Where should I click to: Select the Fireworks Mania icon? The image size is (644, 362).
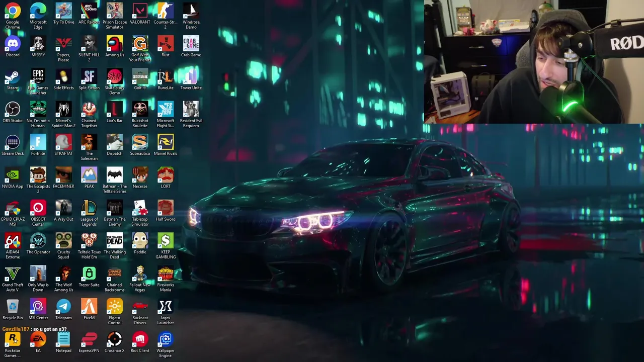click(x=166, y=274)
